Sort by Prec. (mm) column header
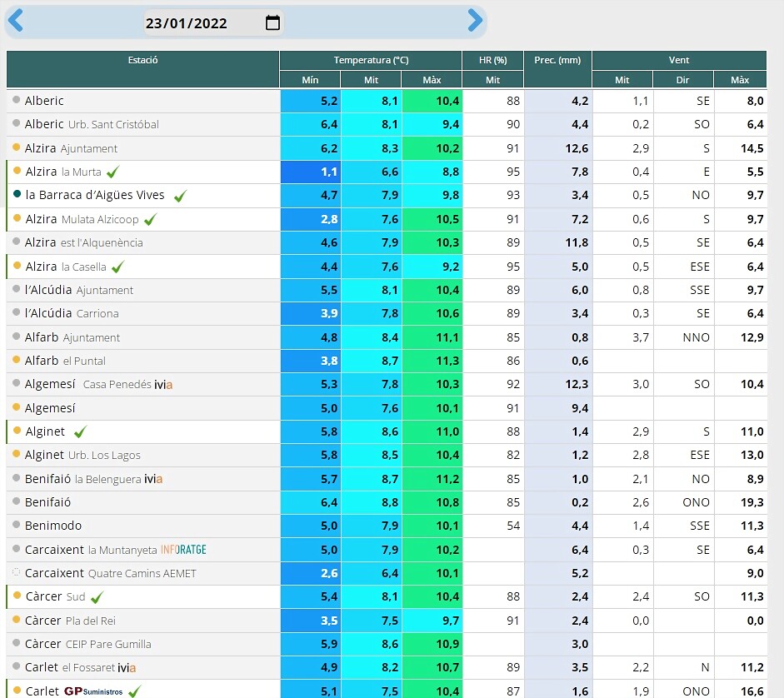784x698 pixels. 557,69
